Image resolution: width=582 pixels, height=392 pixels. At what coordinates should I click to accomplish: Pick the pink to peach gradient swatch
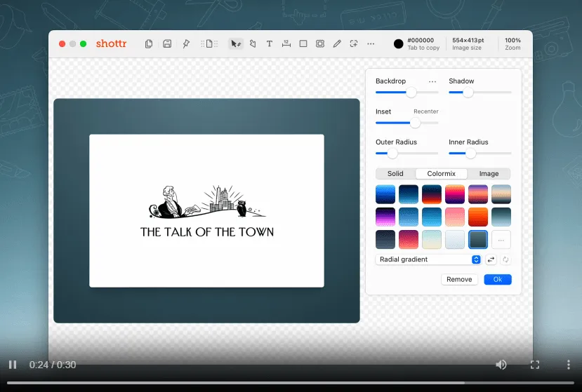coord(455,217)
